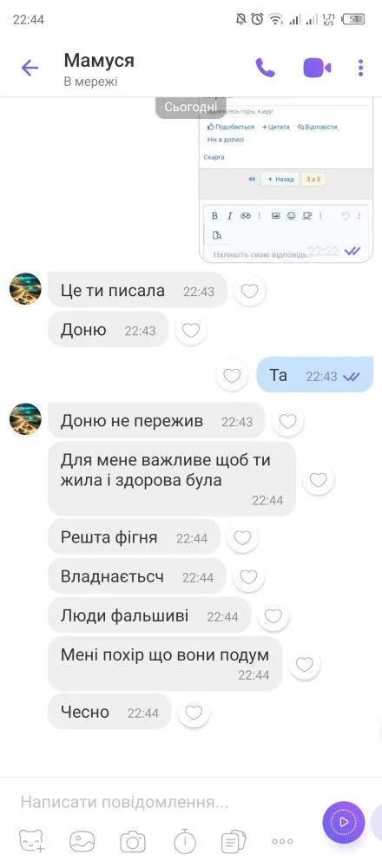Like the message 'Люди фальшиві'
The image size is (382, 868).
click(273, 616)
